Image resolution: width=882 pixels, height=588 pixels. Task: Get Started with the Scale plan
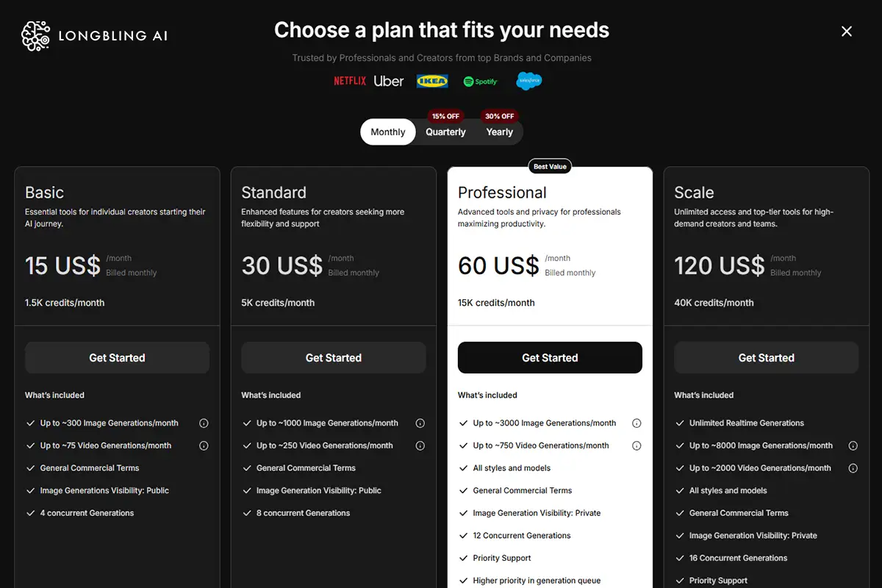coord(767,358)
